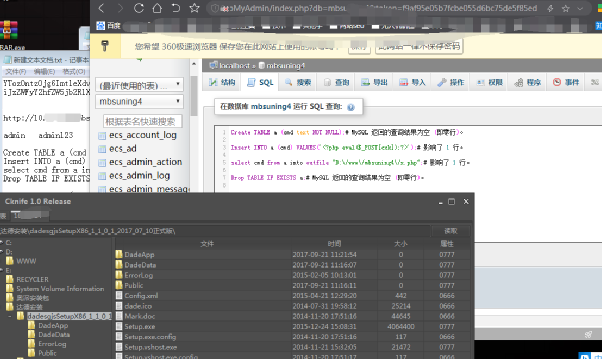Viewport: 602px width, 360px height.
Task: Click table icon beside ecs_admin_log
Action: [x=102, y=176]
